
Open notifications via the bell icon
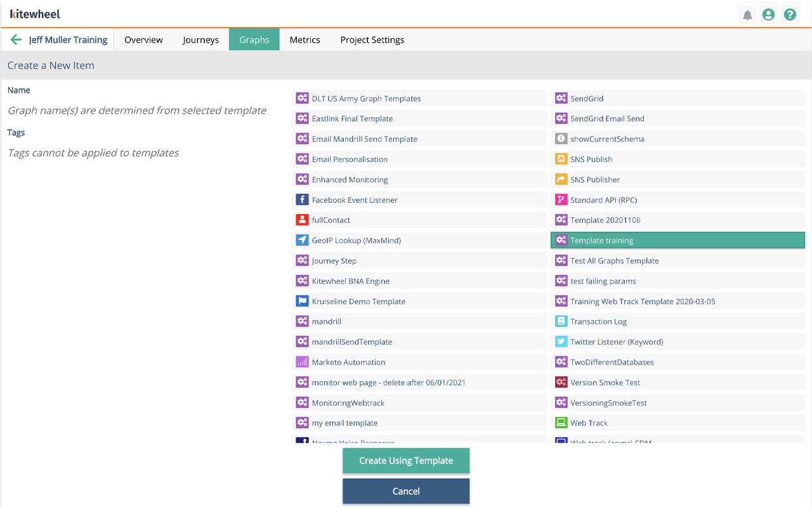[747, 14]
